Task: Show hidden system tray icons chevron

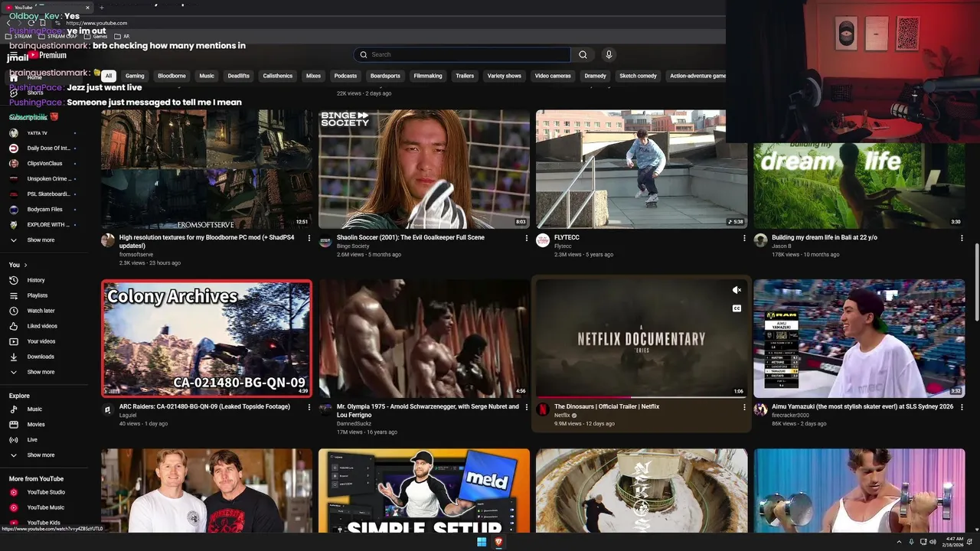Action: 899,542
